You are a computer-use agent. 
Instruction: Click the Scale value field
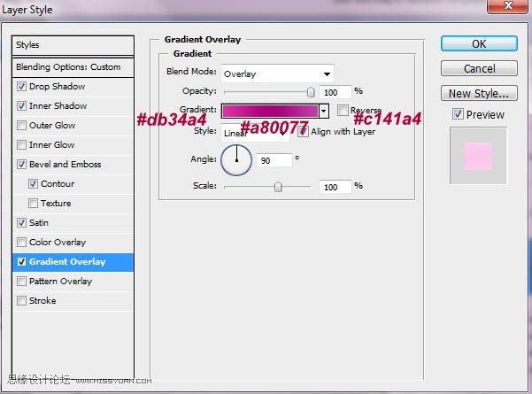(x=335, y=187)
